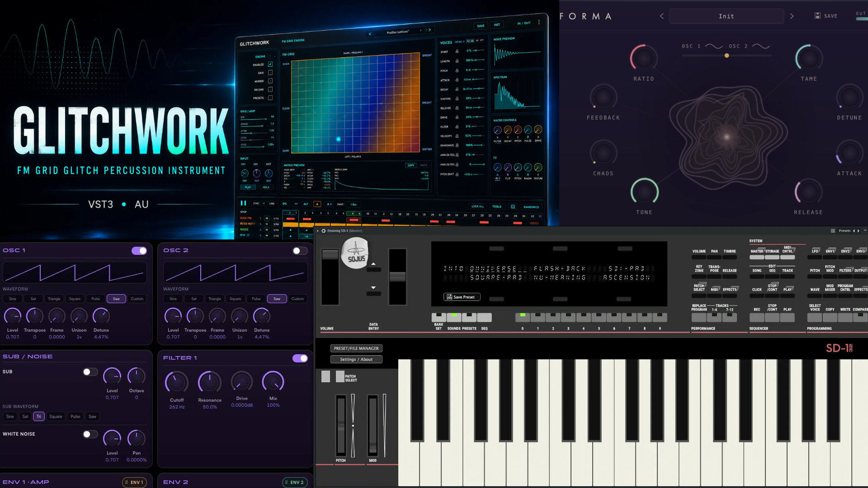The width and height of the screenshot is (868, 488).
Task: Turn off the OSC 1 switch
Action: coord(139,251)
